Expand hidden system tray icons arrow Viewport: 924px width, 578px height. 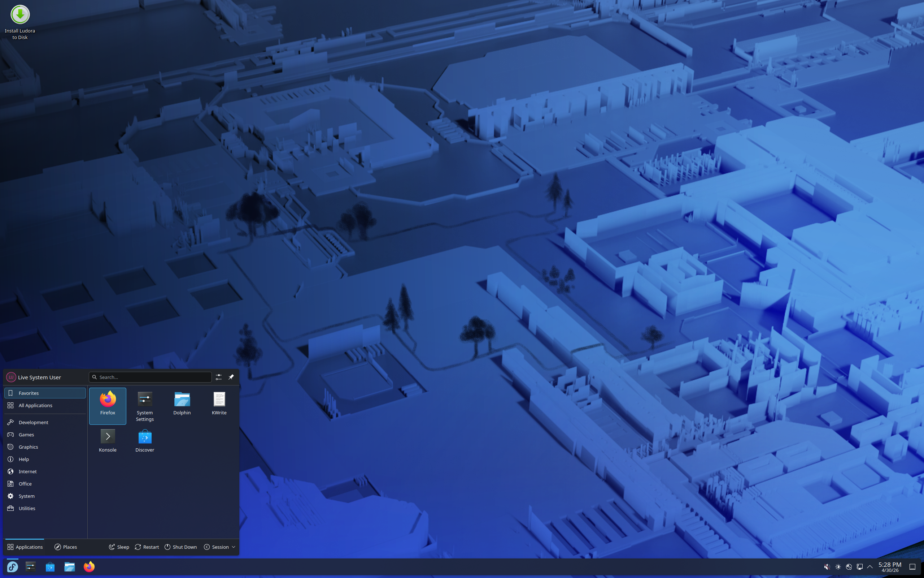870,566
